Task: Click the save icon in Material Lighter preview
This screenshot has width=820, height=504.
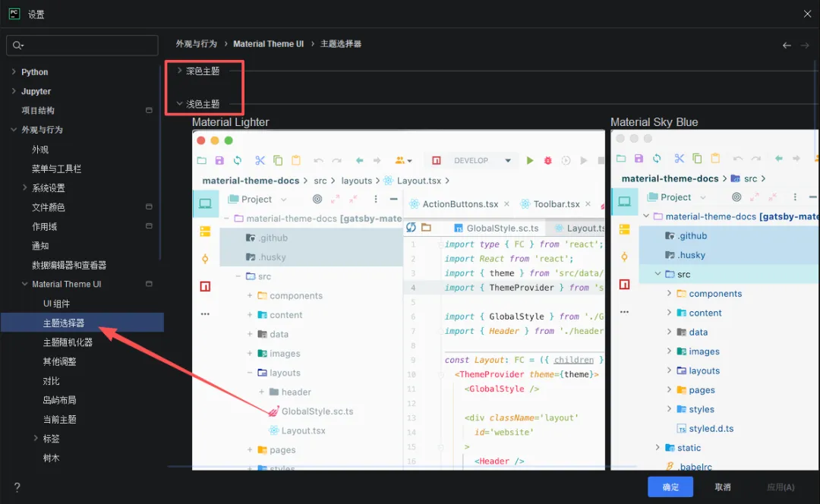Action: point(219,160)
